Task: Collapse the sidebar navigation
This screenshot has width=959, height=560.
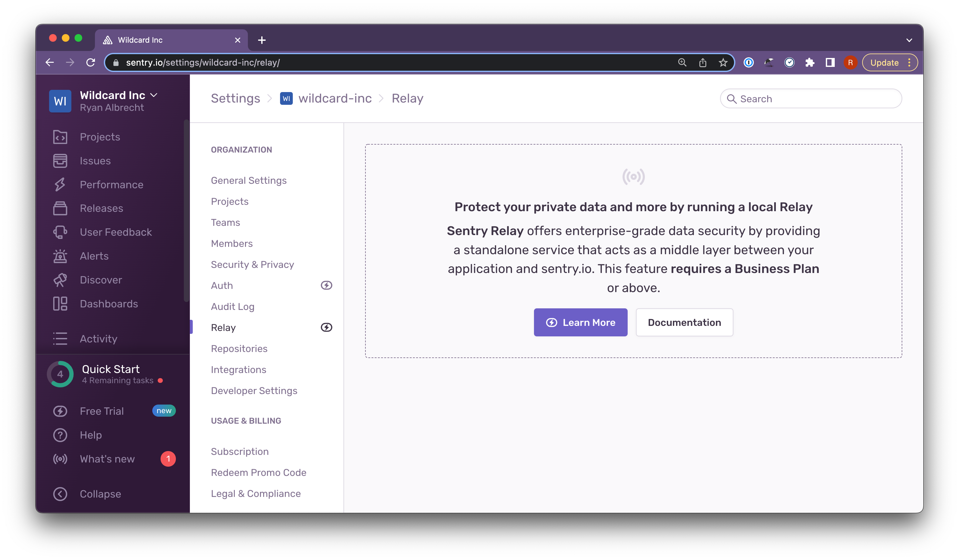Action: pos(60,494)
